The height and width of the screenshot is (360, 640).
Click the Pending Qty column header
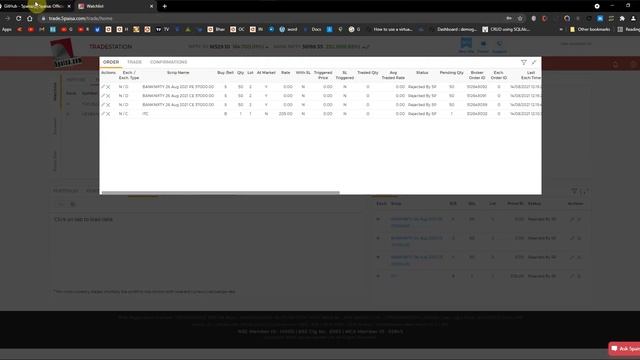(451, 73)
